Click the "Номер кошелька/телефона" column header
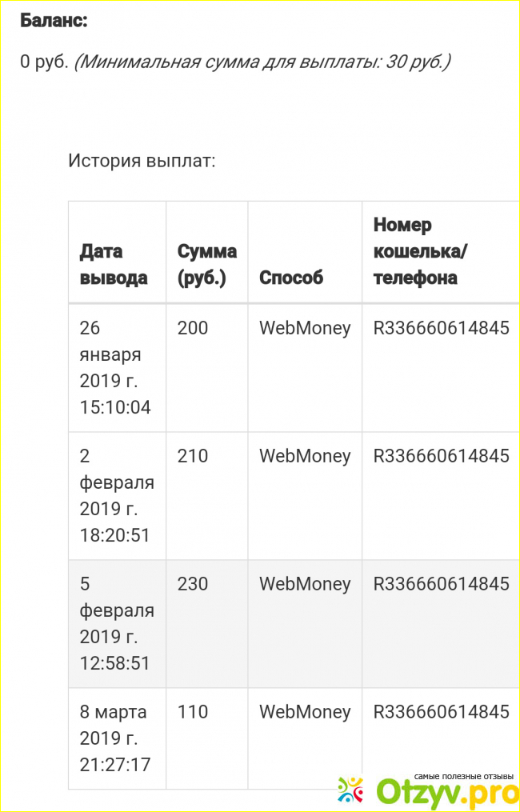Image resolution: width=520 pixels, height=812 pixels. (x=421, y=251)
